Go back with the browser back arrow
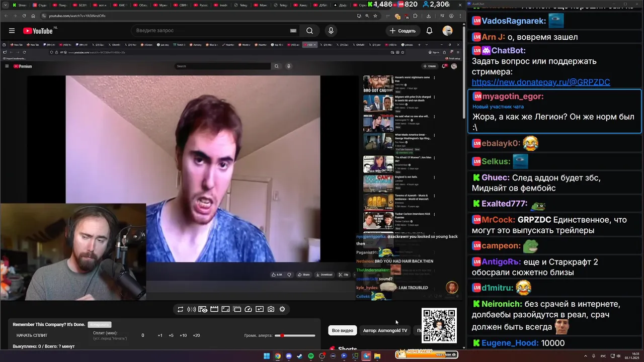This screenshot has width=644, height=362. click(6, 16)
